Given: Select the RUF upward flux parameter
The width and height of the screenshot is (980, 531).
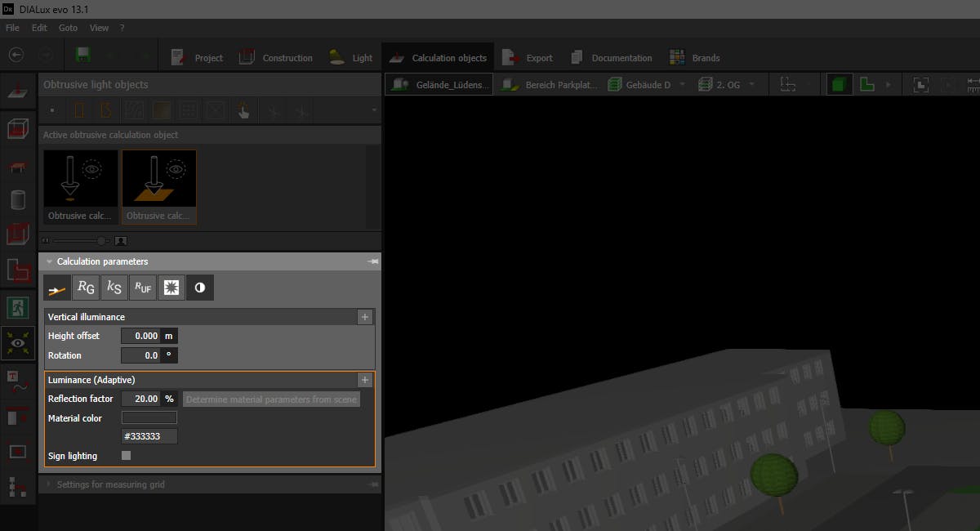Looking at the screenshot, I should (x=143, y=288).
